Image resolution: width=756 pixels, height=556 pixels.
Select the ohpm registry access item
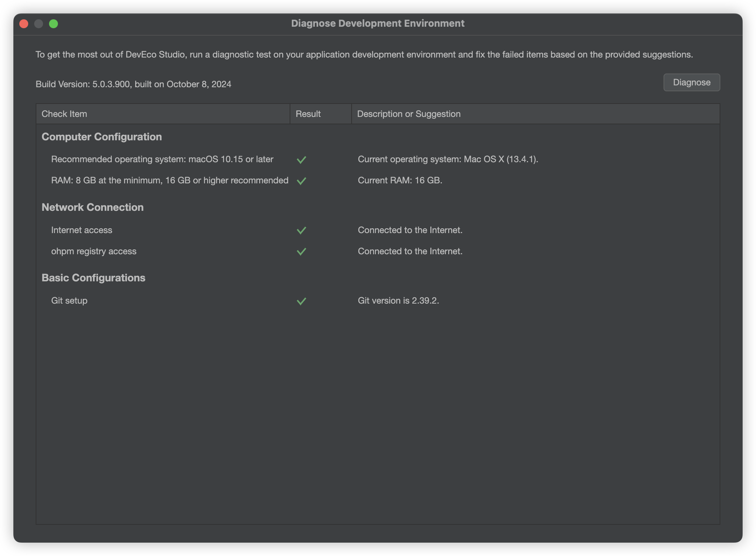(x=94, y=251)
